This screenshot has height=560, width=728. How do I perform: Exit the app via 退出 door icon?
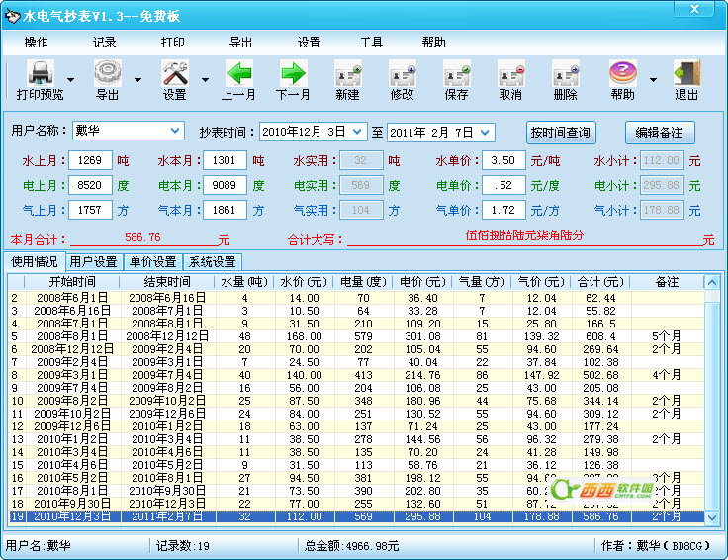point(686,73)
